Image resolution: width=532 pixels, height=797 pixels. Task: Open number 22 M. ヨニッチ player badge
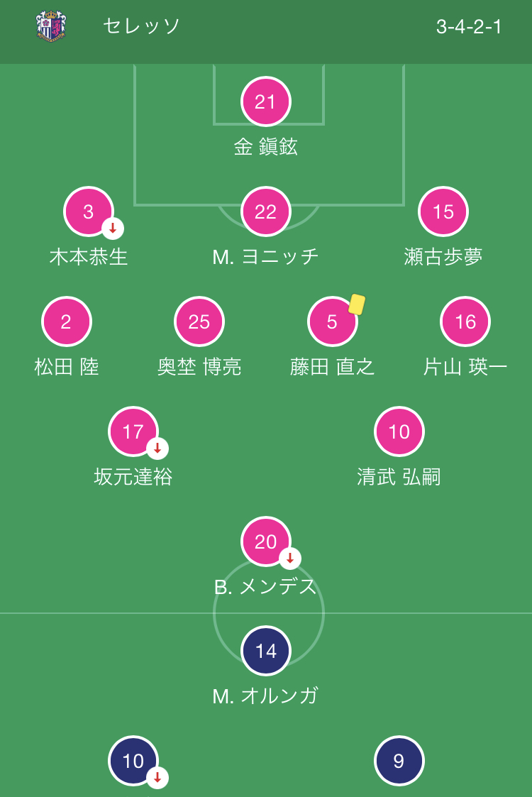[x=266, y=211]
